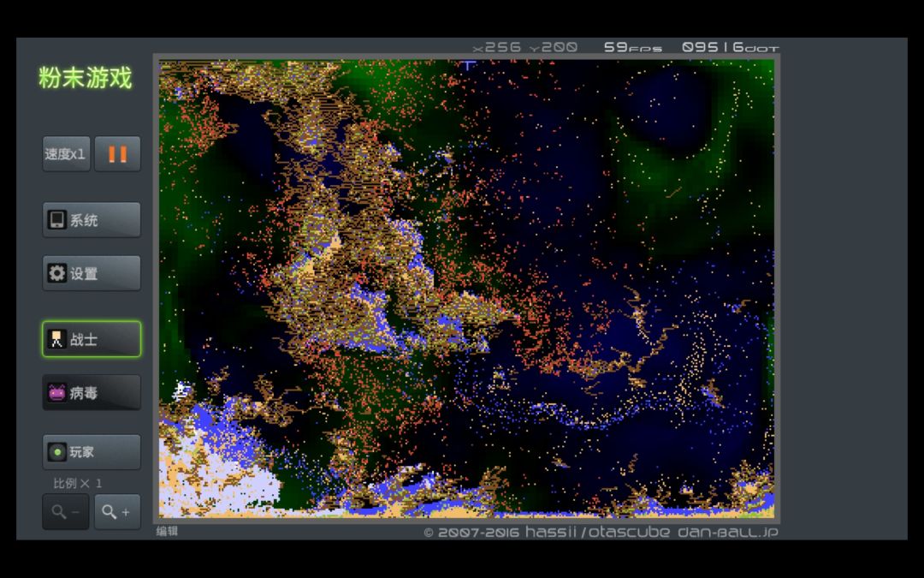Click the 比例 × 1 scale label
Image resolution: width=924 pixels, height=578 pixels.
click(78, 484)
